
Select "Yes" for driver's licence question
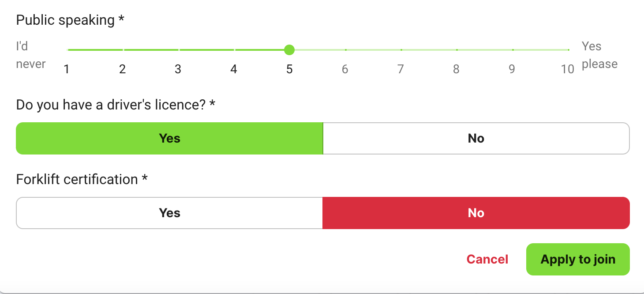(x=169, y=138)
